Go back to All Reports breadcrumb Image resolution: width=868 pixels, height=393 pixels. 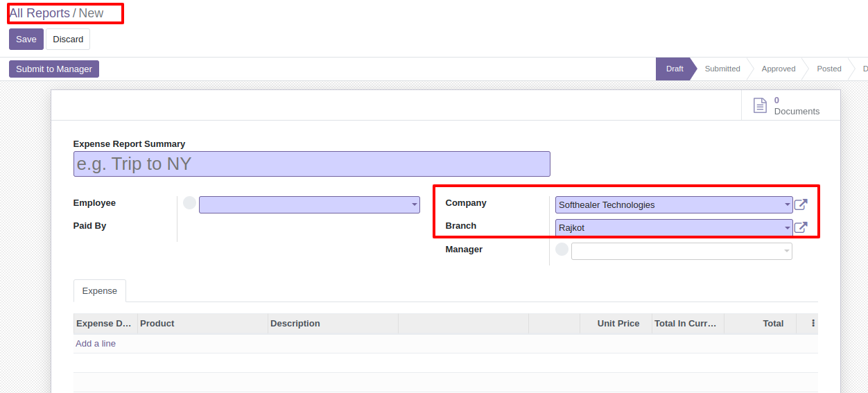40,13
